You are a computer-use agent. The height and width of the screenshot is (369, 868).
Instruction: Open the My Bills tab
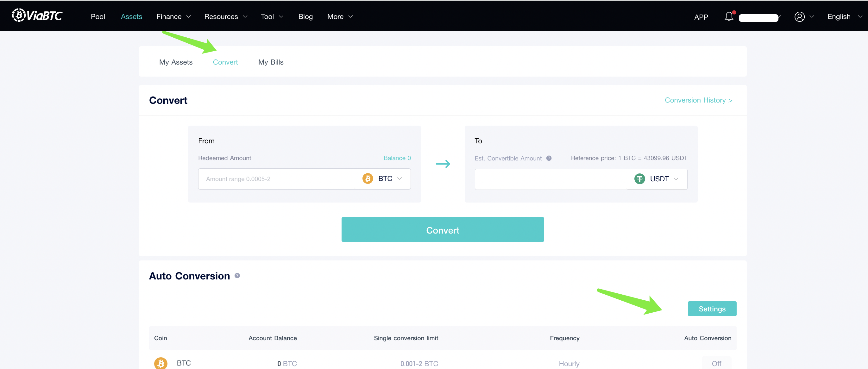271,62
